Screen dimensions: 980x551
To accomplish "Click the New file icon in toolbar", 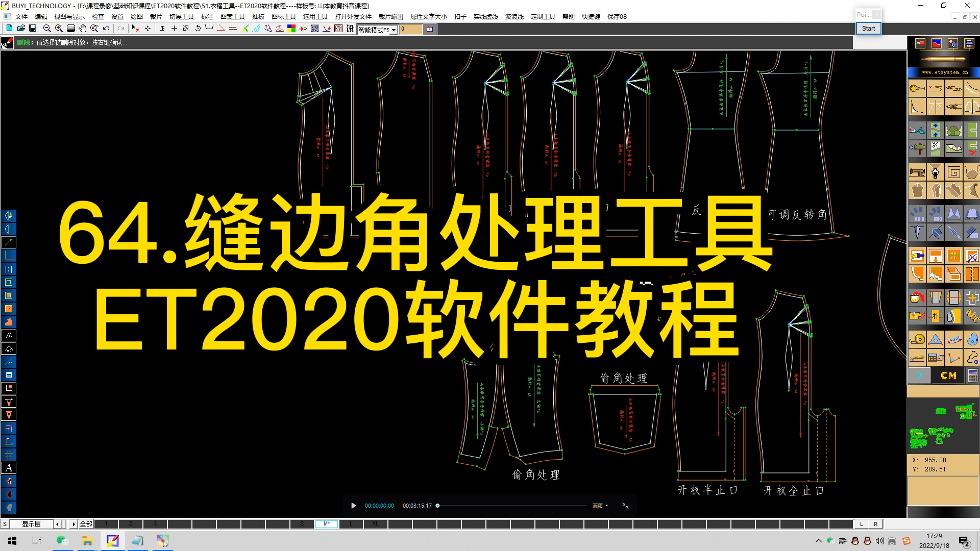I will click(x=9, y=29).
